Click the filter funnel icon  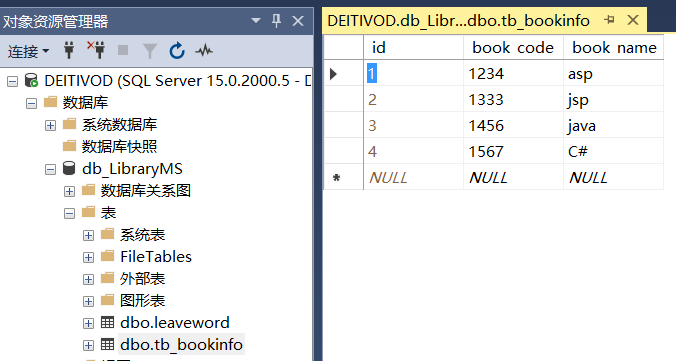pyautogui.click(x=150, y=51)
